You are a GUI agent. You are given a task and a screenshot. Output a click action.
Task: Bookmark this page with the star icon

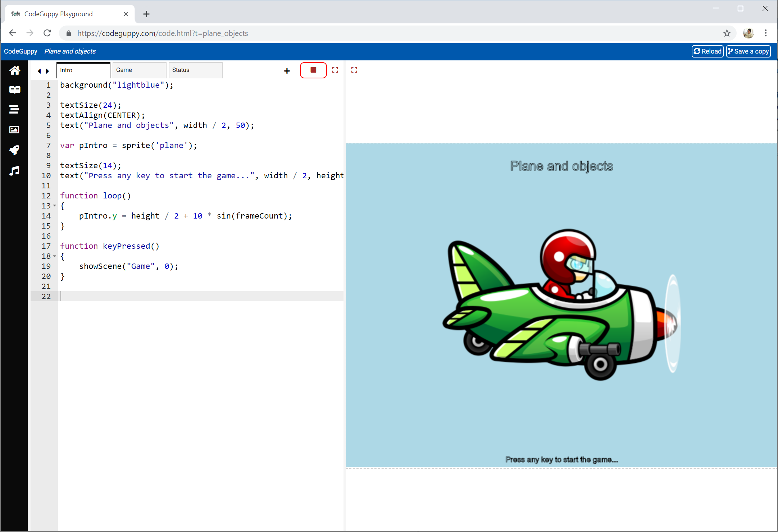click(x=727, y=33)
